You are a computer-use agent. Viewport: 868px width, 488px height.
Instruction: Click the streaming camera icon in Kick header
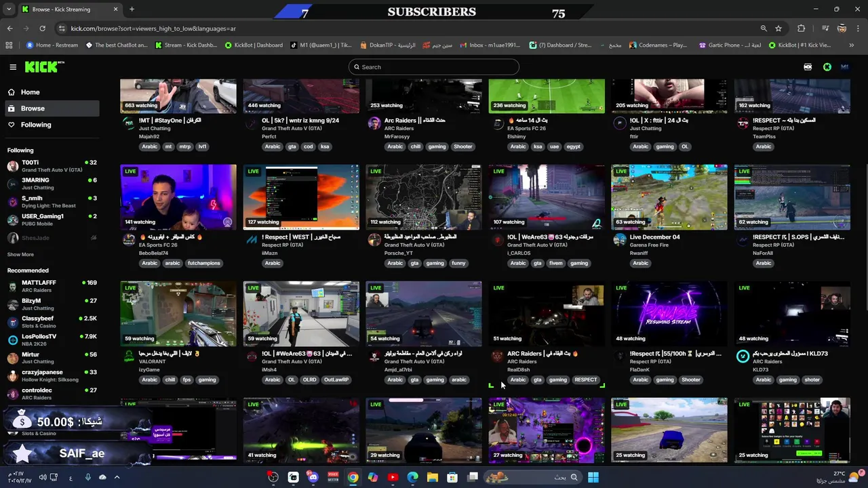point(808,67)
